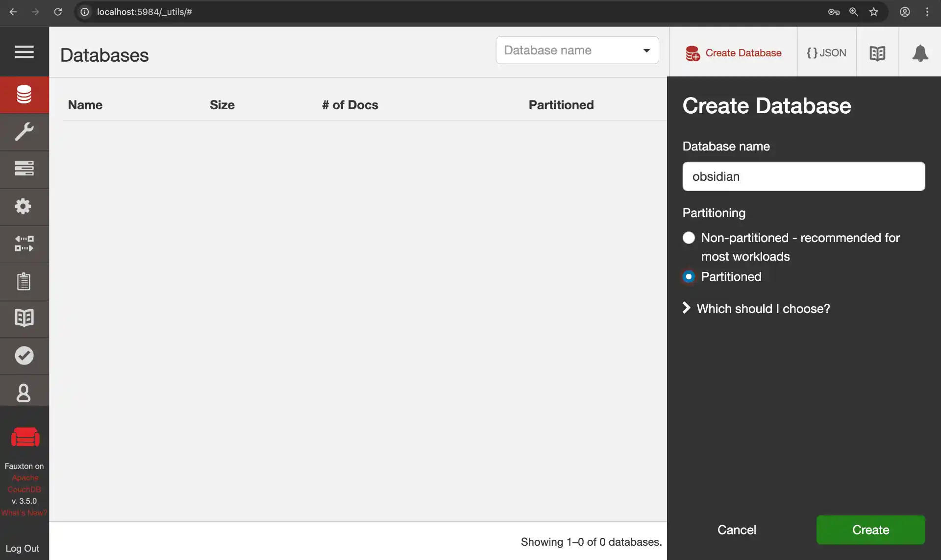Select the Non-partitioned radio option
Viewport: 941px width, 560px height.
(689, 238)
